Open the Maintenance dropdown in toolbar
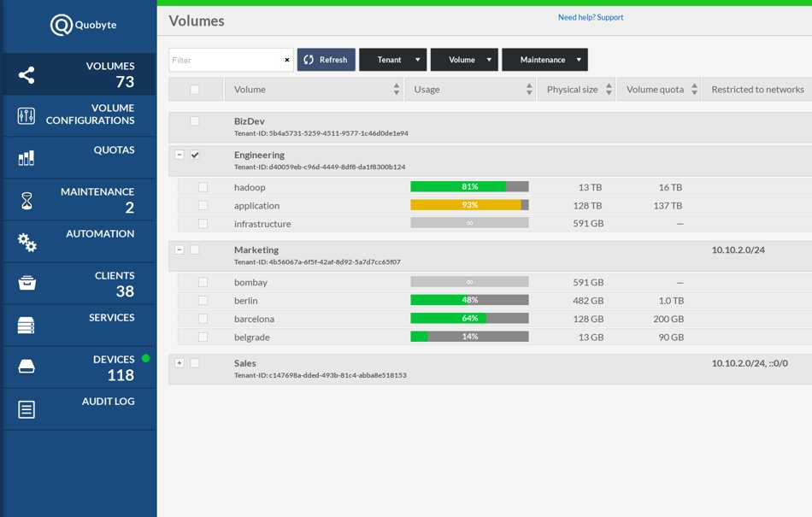Viewport: 812px width, 517px height. tap(544, 59)
